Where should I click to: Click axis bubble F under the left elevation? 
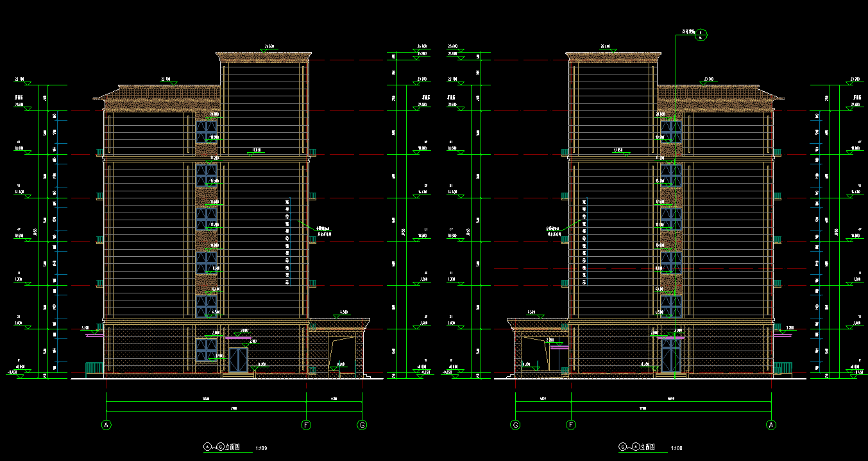307,424
